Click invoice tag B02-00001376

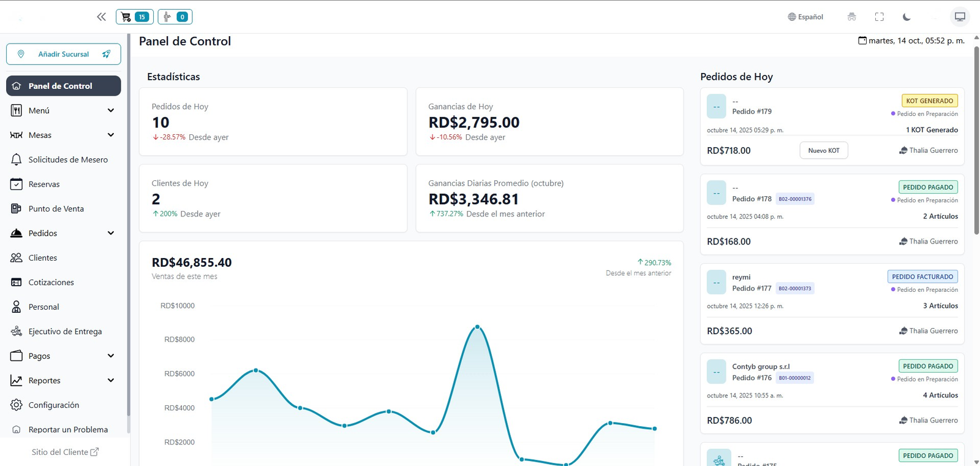795,199
